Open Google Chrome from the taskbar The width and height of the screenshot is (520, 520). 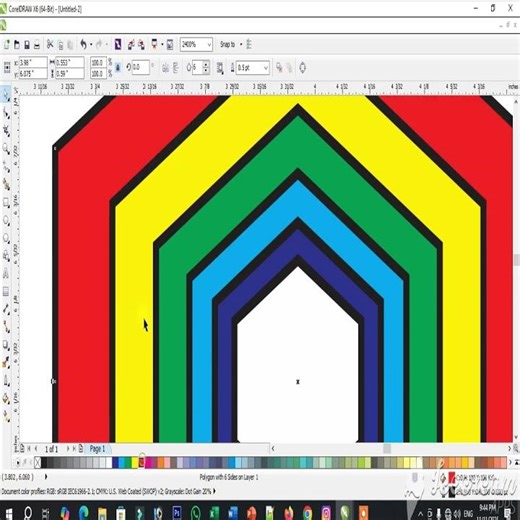point(307,513)
